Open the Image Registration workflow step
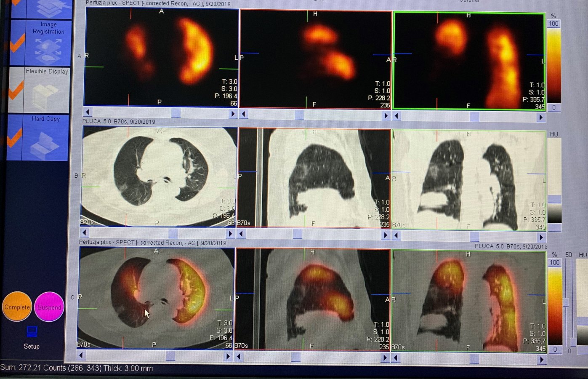 tap(48, 43)
